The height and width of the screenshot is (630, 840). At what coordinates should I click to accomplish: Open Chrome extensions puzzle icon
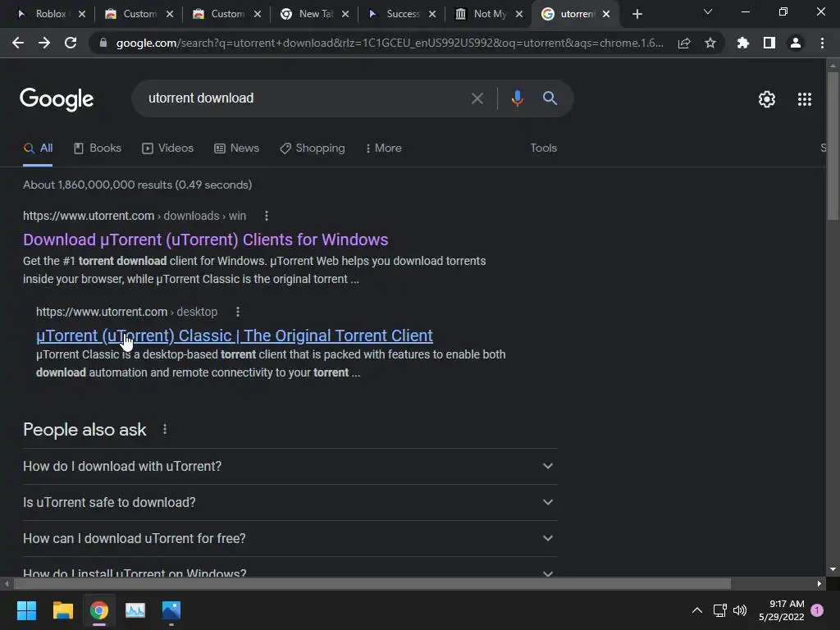click(742, 43)
